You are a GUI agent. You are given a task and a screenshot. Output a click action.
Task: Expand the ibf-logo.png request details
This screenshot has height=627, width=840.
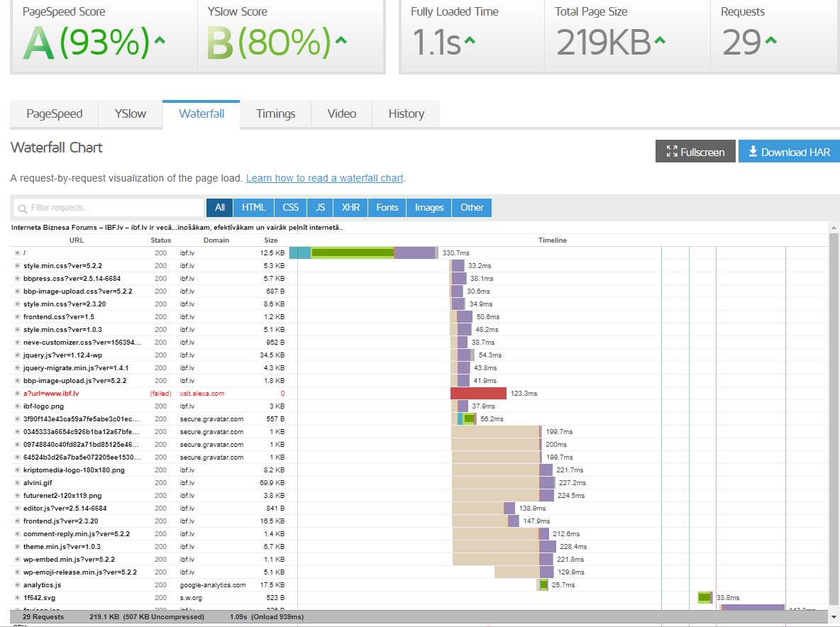click(x=17, y=406)
